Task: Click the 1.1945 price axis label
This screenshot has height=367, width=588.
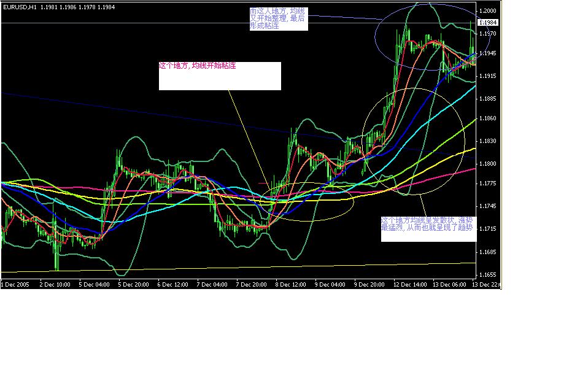Action: click(x=488, y=53)
